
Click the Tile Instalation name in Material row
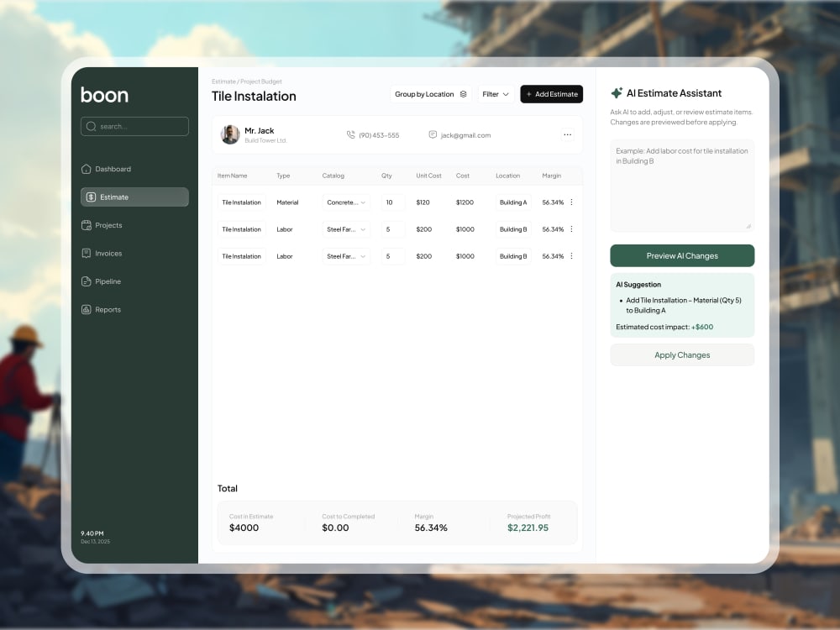point(242,202)
